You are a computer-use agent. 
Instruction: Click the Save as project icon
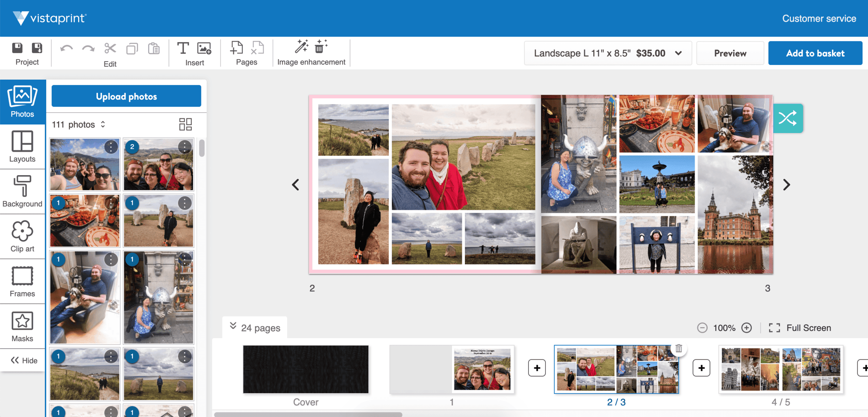[x=37, y=48]
